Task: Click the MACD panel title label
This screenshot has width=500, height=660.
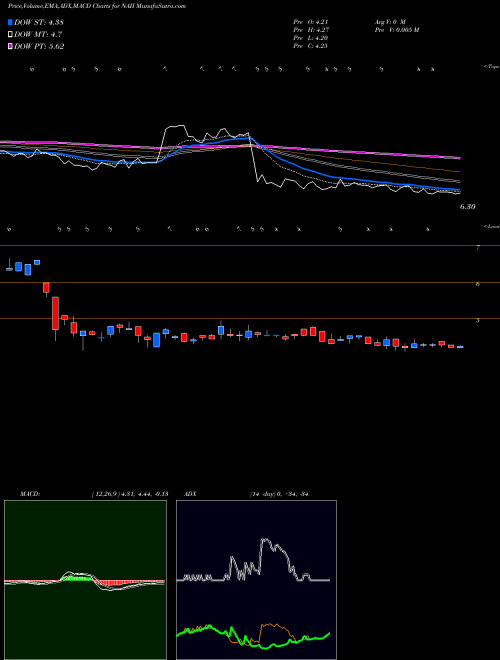Action: [x=29, y=494]
